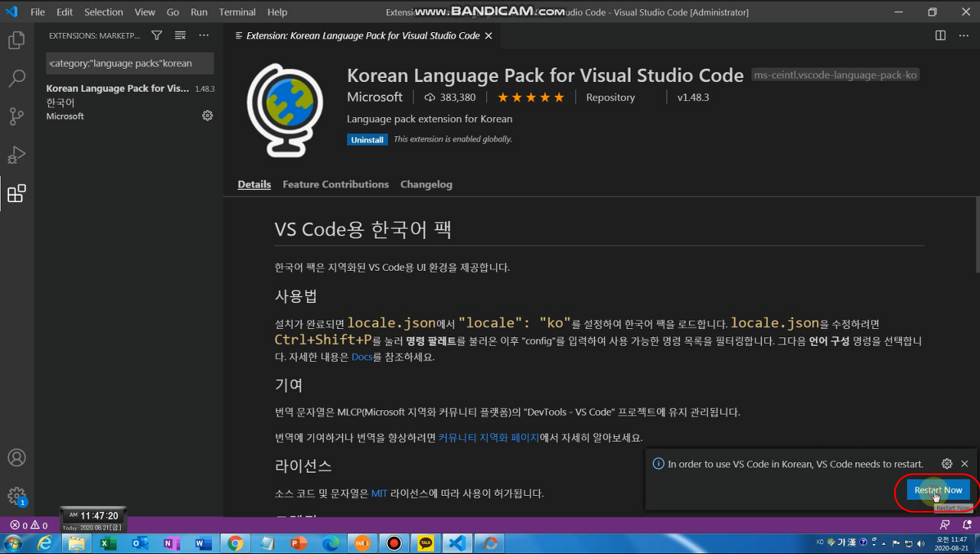Select the Korean Language Pack editor tab
Screen dimensions: 980x554
(x=363, y=35)
